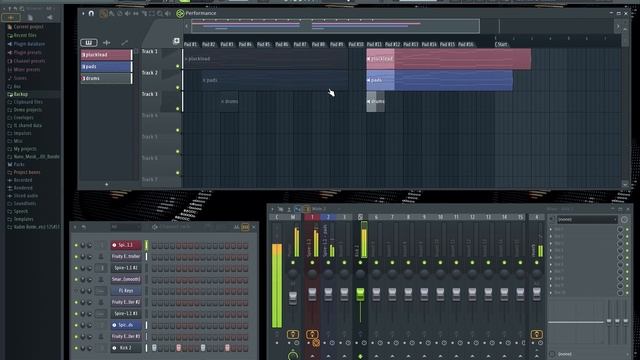Toggle mixer insert 2 mute LED

(x=328, y=263)
